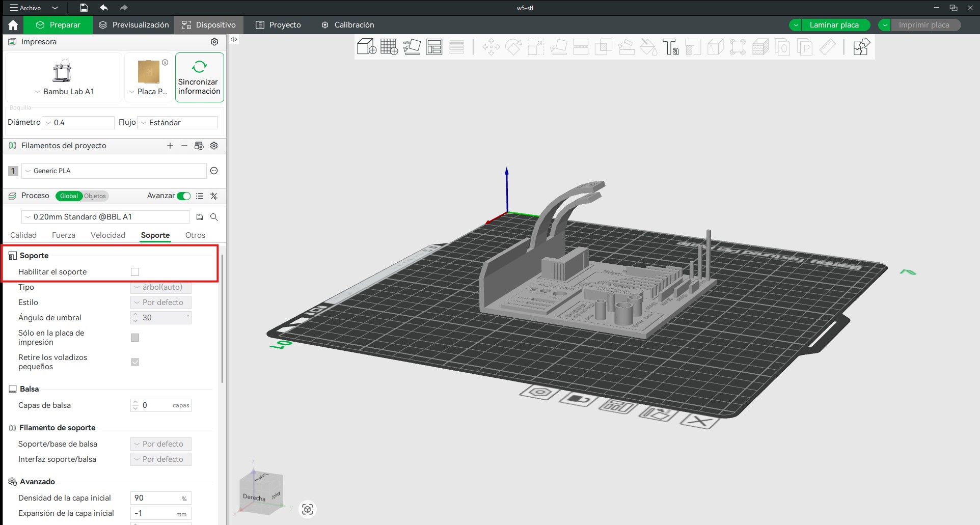980x525 pixels.
Task: Switch process scope to Objetos
Action: tap(95, 196)
